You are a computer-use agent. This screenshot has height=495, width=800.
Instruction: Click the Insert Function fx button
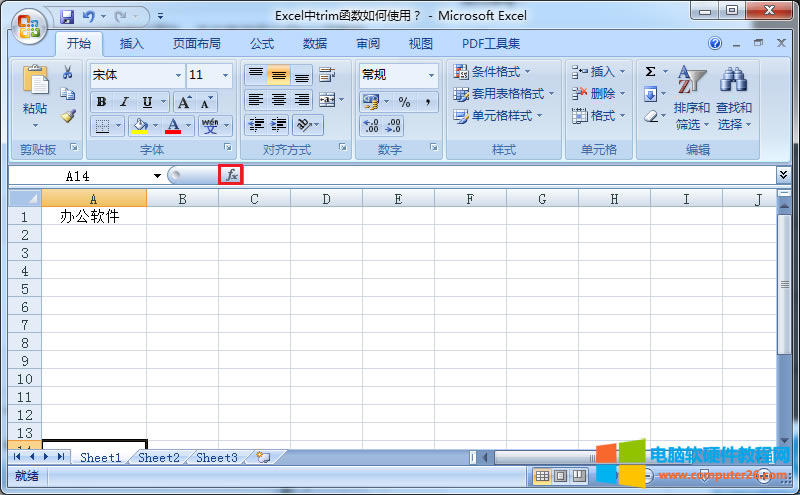tap(231, 175)
